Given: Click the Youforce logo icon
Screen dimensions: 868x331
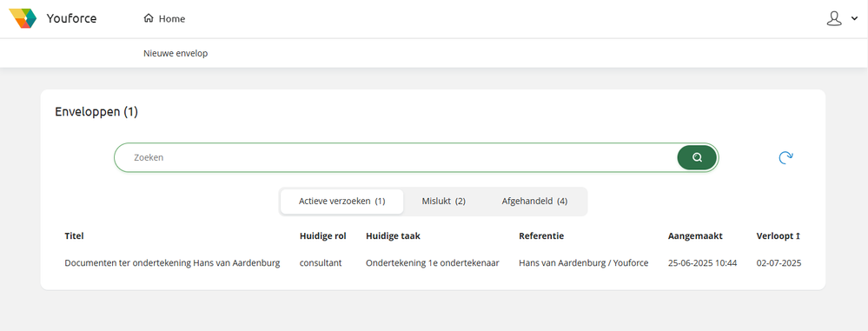Looking at the screenshot, I should pos(23,18).
